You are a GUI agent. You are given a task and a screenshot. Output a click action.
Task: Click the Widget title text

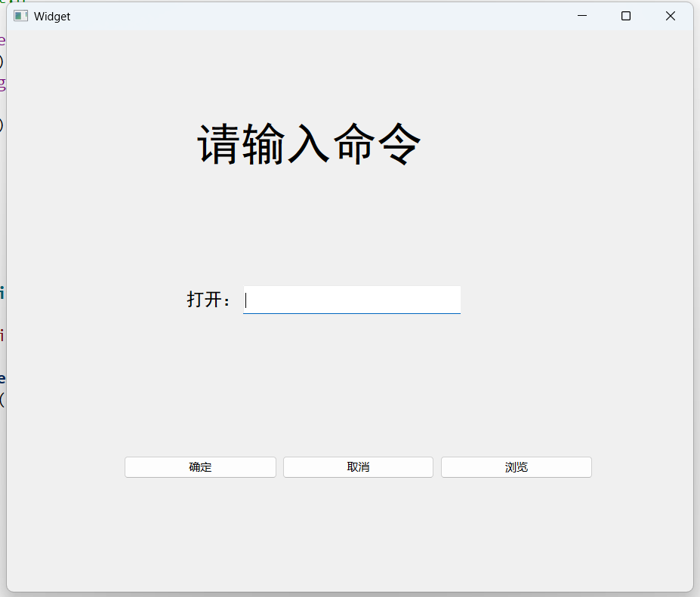click(x=52, y=17)
